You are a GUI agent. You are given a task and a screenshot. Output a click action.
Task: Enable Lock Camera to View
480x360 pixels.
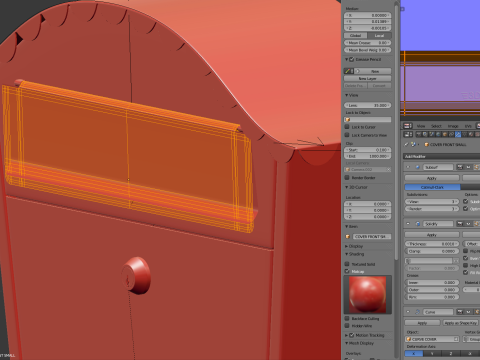(x=347, y=135)
